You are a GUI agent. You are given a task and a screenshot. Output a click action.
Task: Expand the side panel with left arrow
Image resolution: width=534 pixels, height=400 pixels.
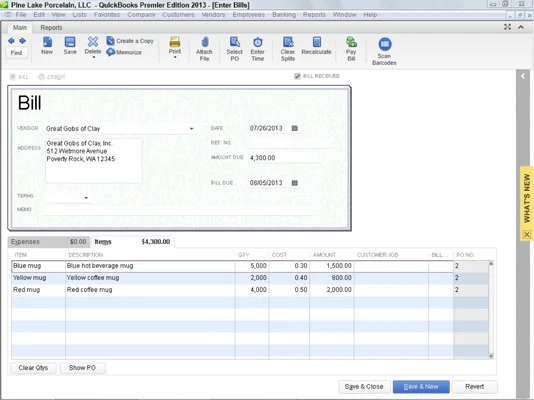pyautogui.click(x=523, y=76)
